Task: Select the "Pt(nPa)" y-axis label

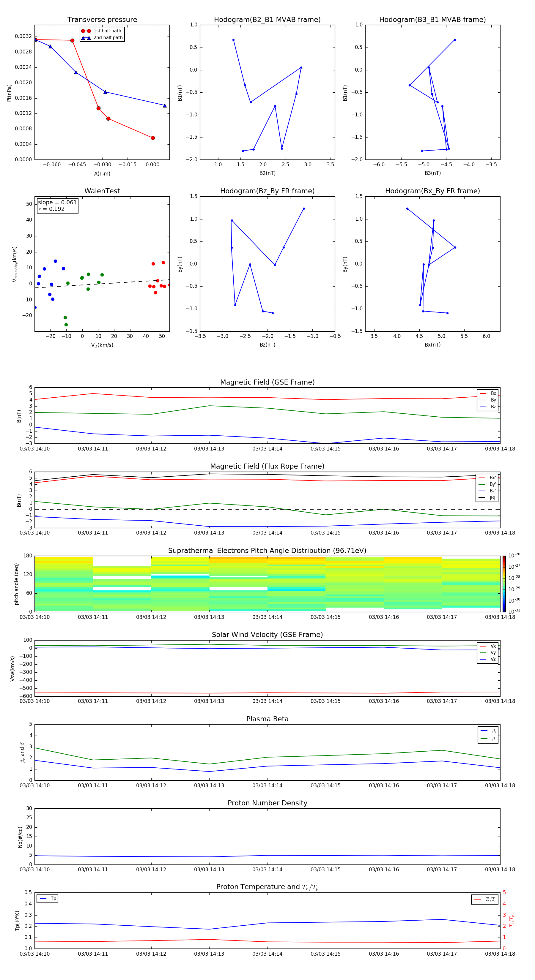Action: point(9,92)
